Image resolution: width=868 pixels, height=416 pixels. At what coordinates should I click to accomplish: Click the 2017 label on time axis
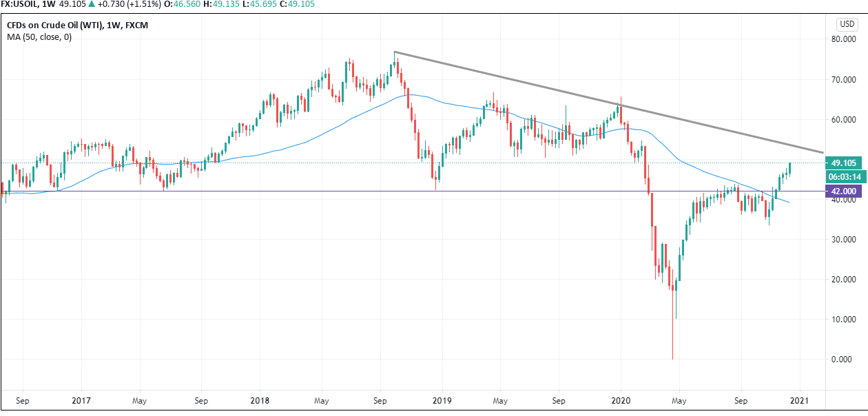point(81,399)
